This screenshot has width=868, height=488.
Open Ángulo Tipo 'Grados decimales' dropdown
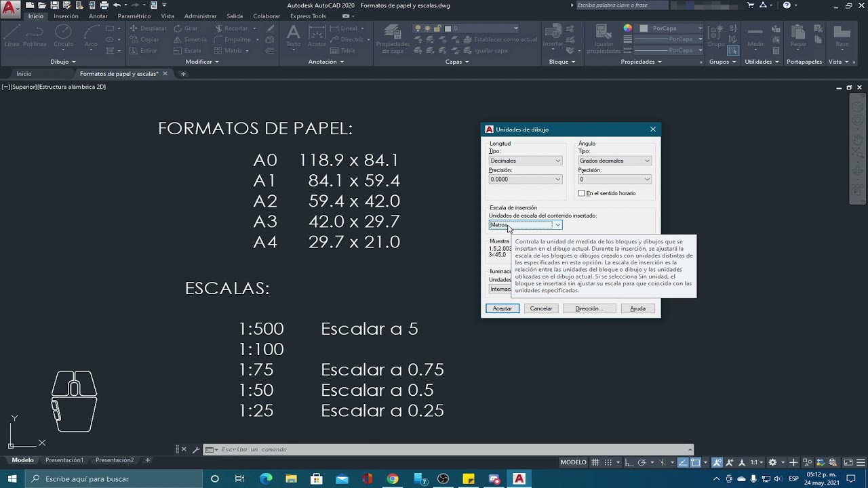point(614,161)
